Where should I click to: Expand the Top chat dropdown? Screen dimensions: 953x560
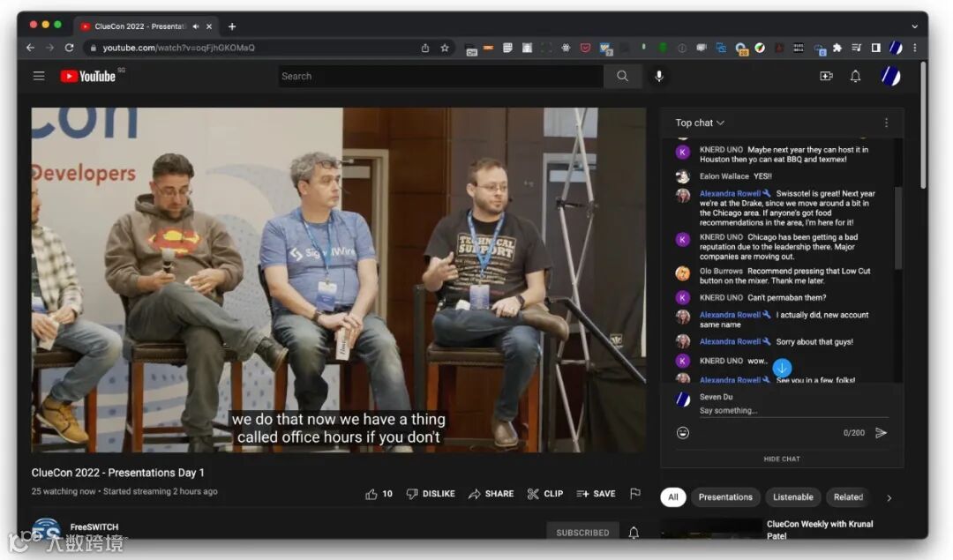(700, 123)
